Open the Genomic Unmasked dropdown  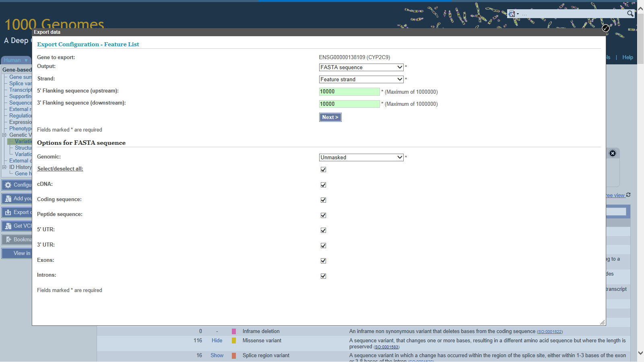pos(361,157)
